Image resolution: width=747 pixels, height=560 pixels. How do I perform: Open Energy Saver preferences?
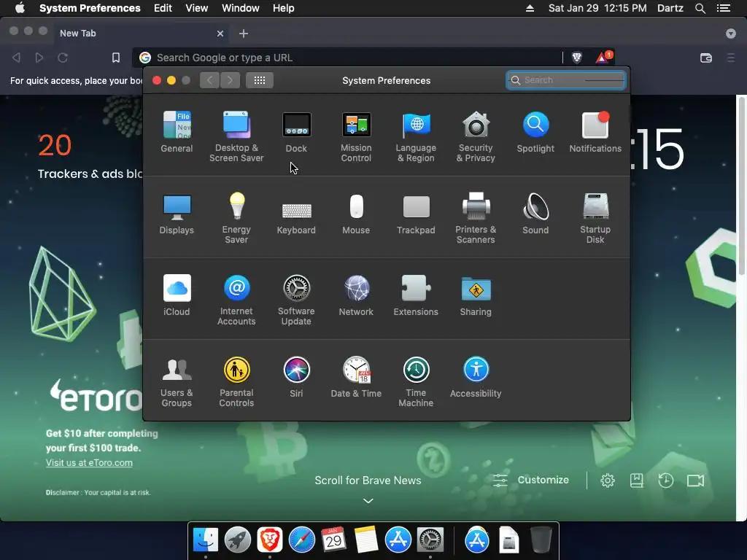(x=236, y=219)
